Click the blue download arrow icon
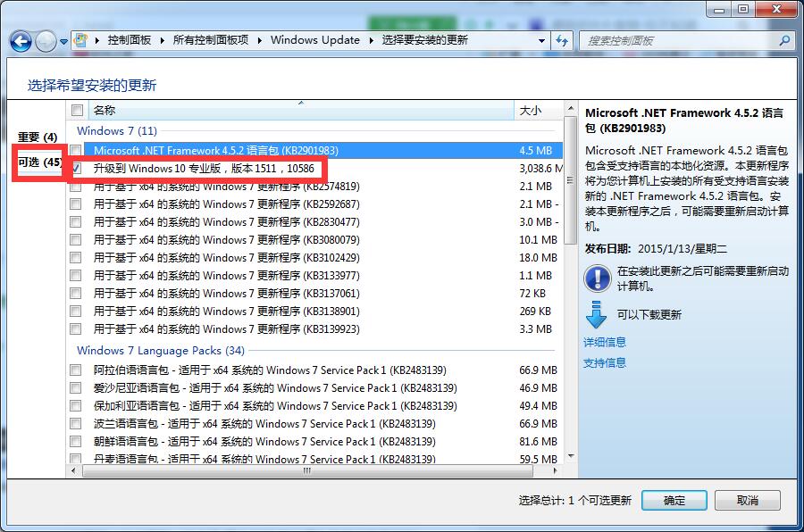 click(596, 314)
